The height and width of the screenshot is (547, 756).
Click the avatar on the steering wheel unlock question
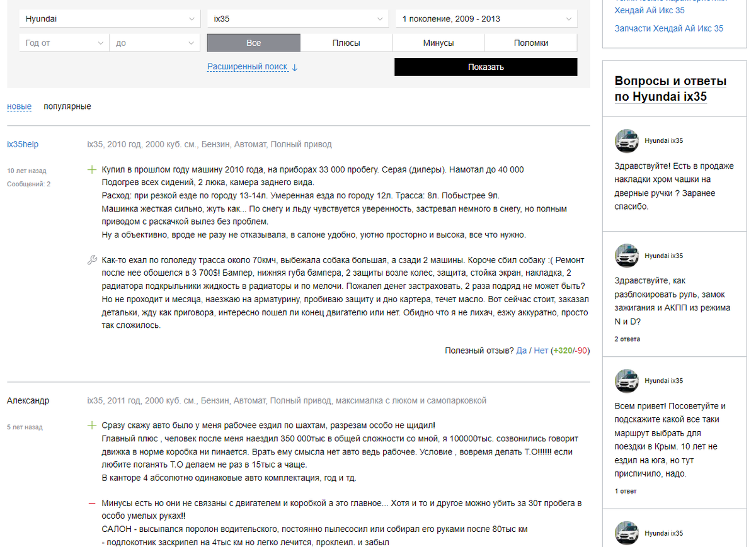pos(626,256)
